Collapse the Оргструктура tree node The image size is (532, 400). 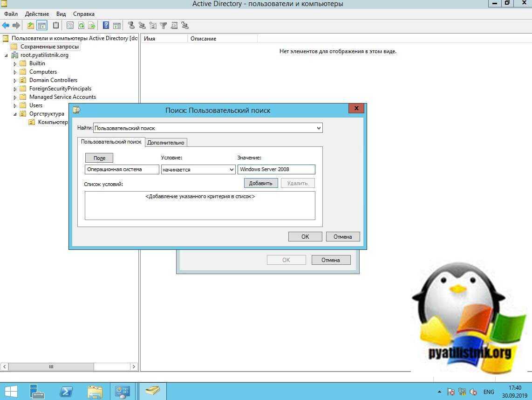point(15,114)
